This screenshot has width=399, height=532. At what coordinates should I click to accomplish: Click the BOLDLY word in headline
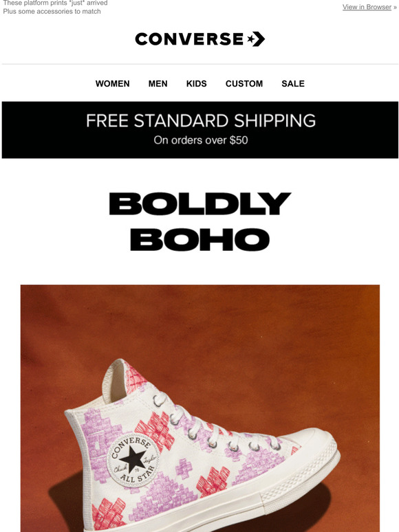click(200, 203)
